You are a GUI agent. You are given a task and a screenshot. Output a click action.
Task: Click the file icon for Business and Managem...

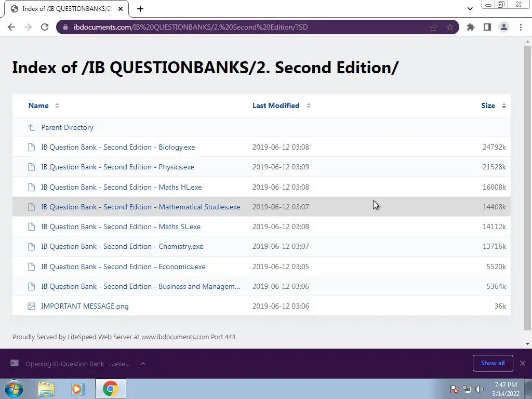(31, 286)
